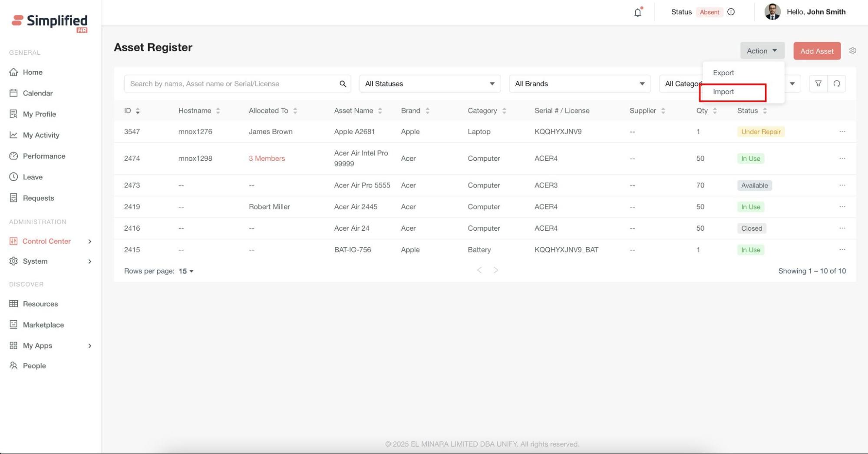Open row options for BAT-IO-756

point(842,250)
